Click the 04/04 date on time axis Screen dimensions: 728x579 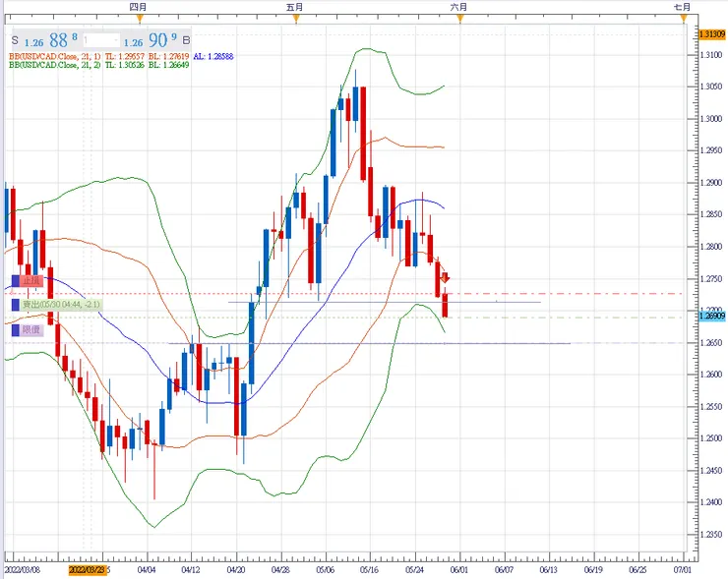(147, 569)
